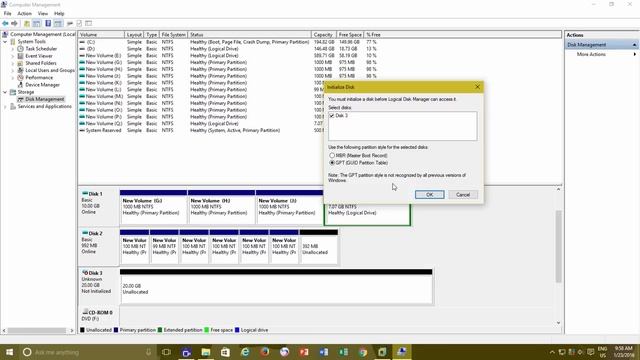Click Ask me anything search box
This screenshot has height=360, width=640.
(x=86, y=352)
